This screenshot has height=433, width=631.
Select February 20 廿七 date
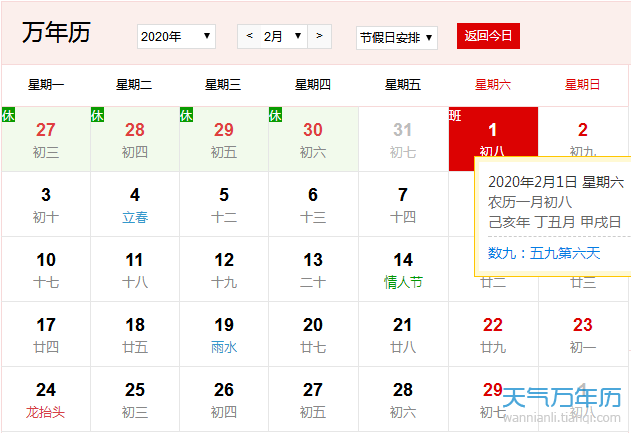313,334
